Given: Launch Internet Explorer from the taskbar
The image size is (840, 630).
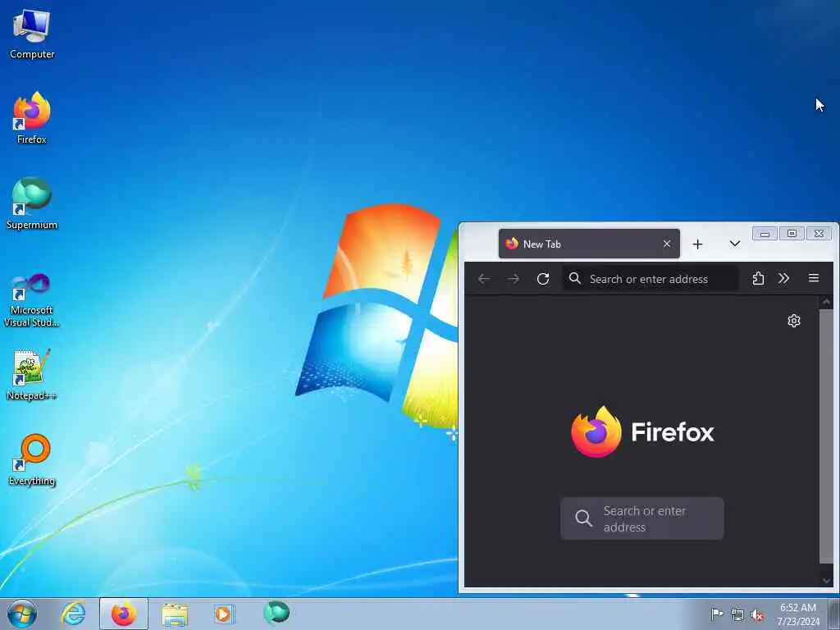Looking at the screenshot, I should tap(73, 614).
